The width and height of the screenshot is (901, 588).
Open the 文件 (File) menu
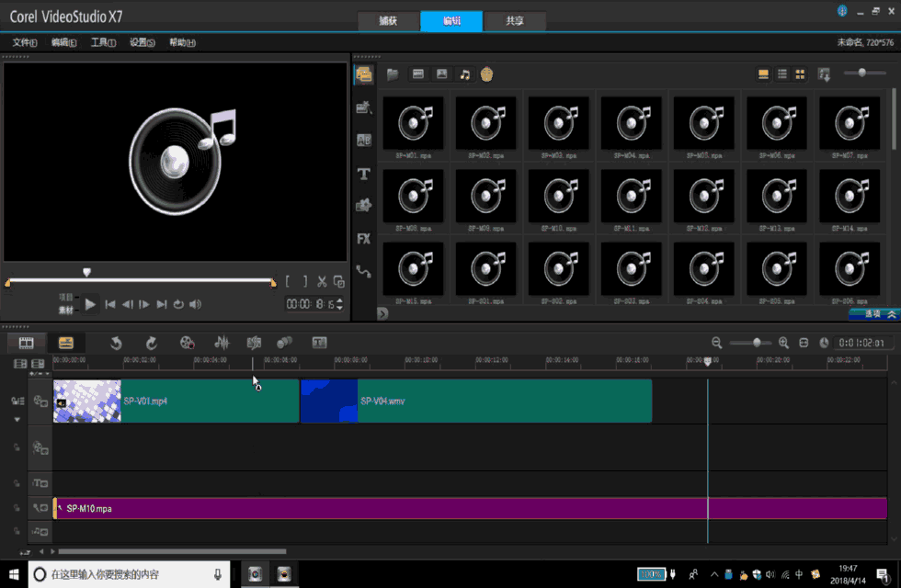point(25,42)
